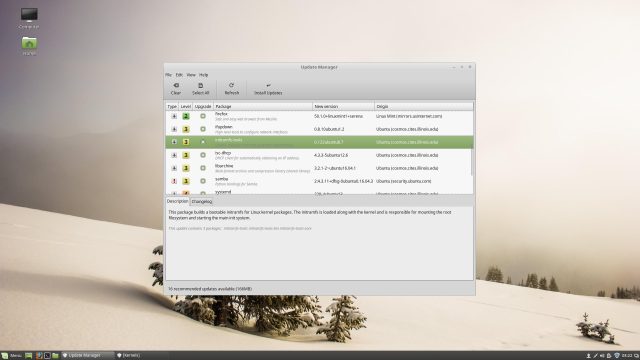
Task: Click the type arrow icon in isc-dhcp row
Action: pyautogui.click(x=174, y=155)
